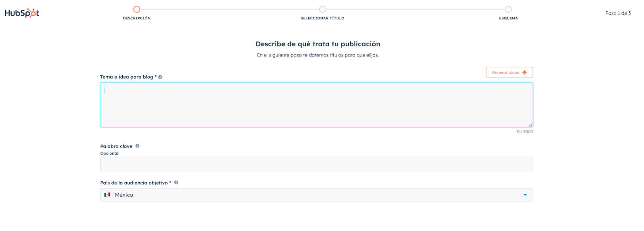Click the Esquema step circle

(x=508, y=9)
